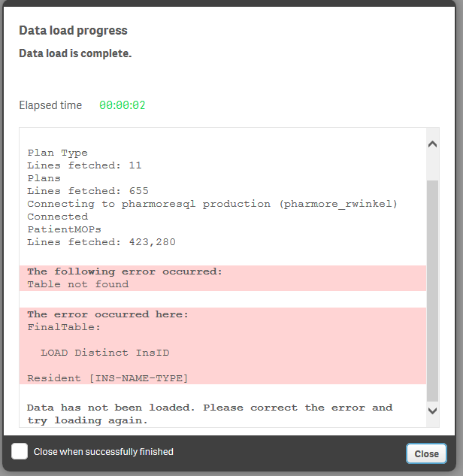Click the green elapsed time value
The width and height of the screenshot is (463, 476).
tap(123, 105)
